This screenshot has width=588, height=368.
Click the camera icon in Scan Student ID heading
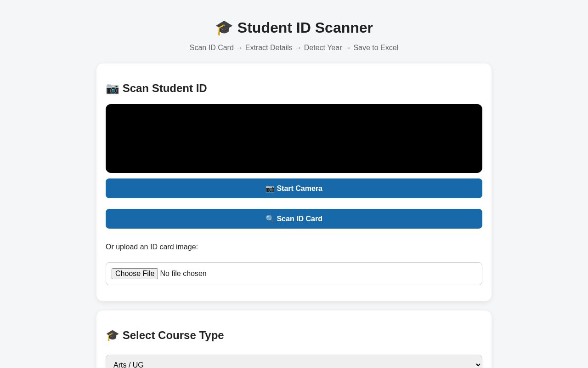pyautogui.click(x=113, y=88)
